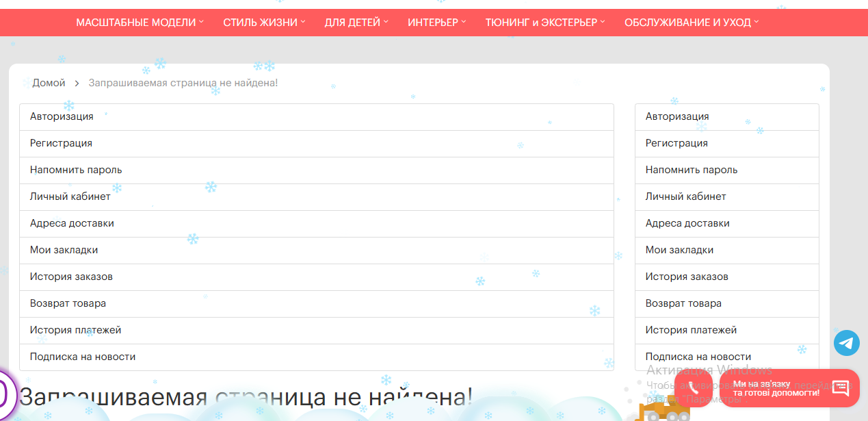Open Возврат товара in the wide main list

coord(317,304)
